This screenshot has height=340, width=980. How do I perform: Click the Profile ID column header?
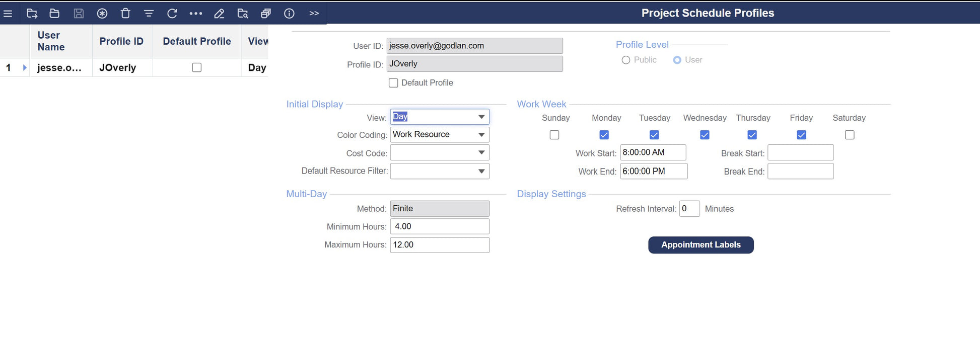121,41
